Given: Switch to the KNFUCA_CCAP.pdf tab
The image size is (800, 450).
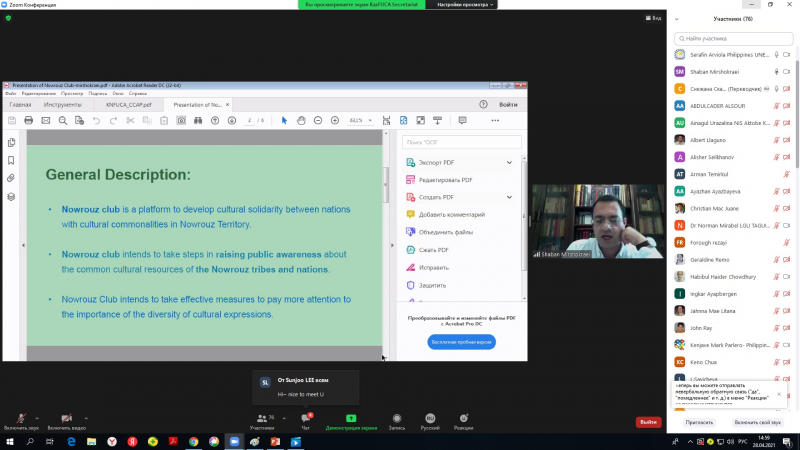Looking at the screenshot, I should click(129, 104).
